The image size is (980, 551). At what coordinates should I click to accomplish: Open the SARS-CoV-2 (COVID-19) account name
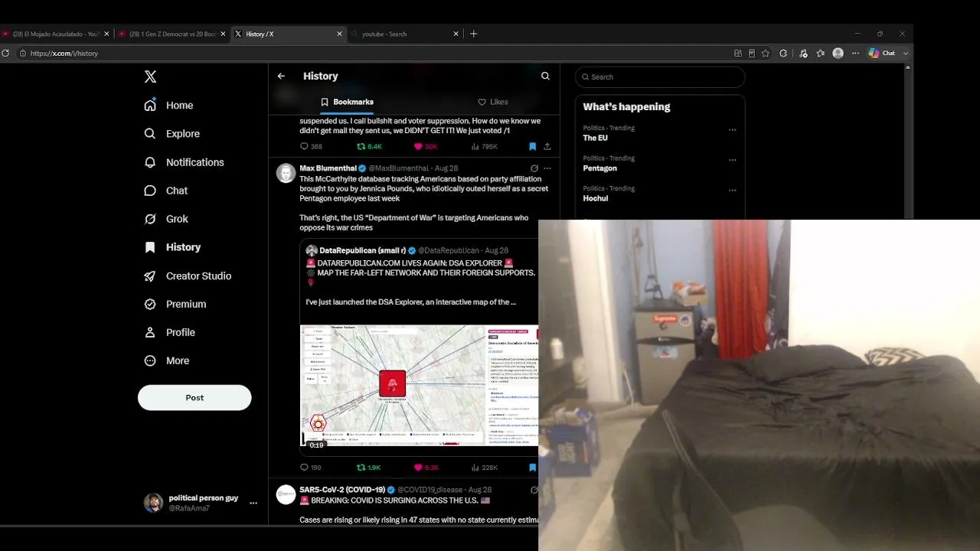click(342, 490)
